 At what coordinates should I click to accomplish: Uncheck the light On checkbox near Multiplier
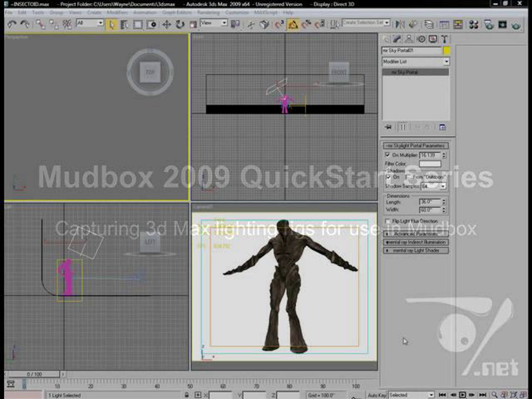(x=387, y=155)
